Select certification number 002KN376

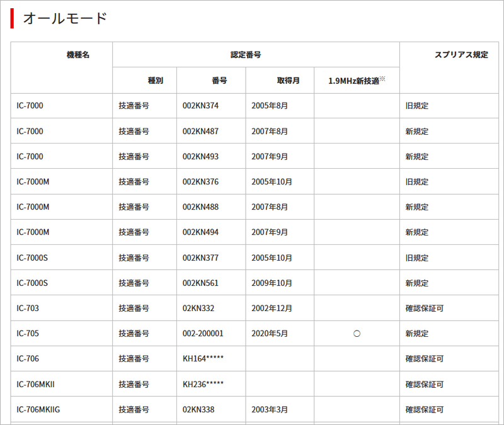coord(200,181)
